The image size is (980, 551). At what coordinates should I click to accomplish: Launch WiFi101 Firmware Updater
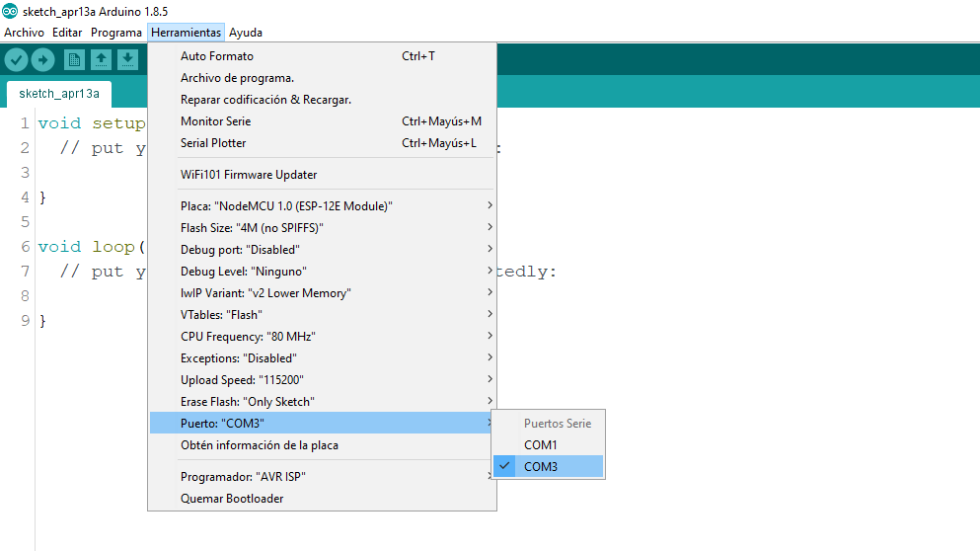click(322, 175)
